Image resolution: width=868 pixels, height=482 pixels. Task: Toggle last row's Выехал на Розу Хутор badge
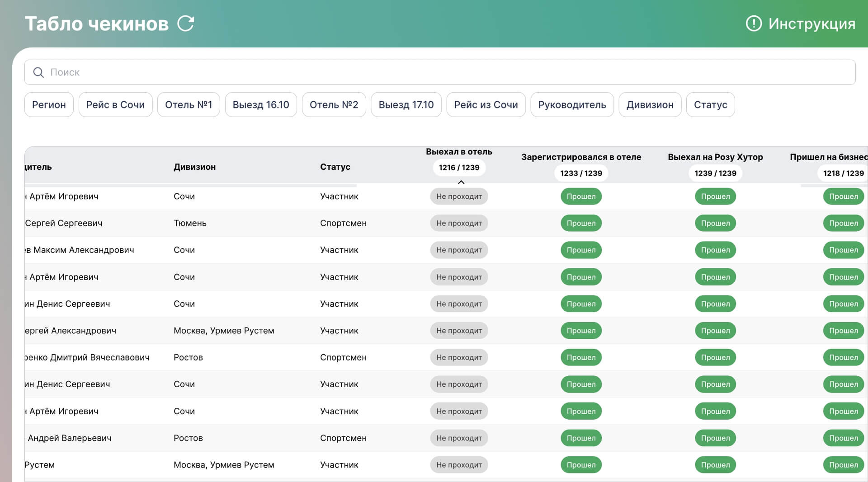715,465
